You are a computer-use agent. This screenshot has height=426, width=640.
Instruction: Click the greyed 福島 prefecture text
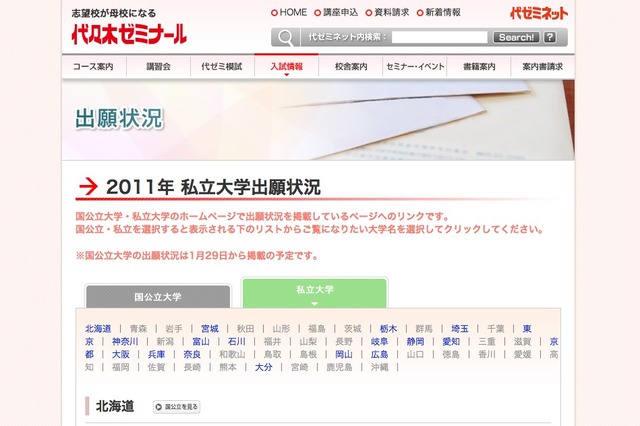pyautogui.click(x=317, y=328)
